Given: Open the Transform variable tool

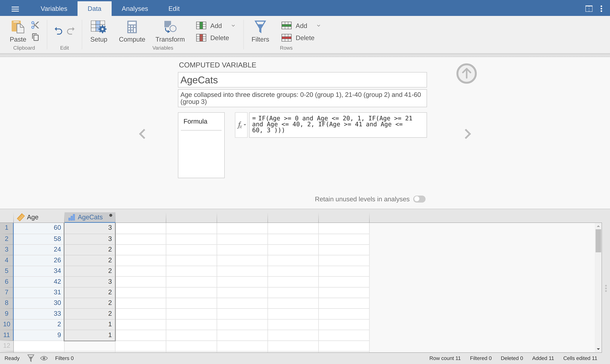Looking at the screenshot, I should (x=170, y=32).
